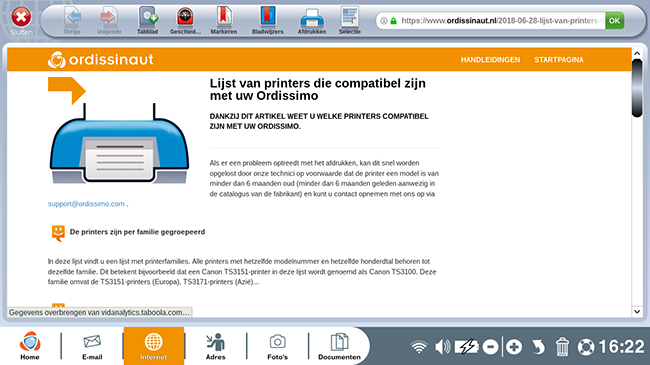
Task: Go to STARTPAGINA
Action: pos(559,60)
